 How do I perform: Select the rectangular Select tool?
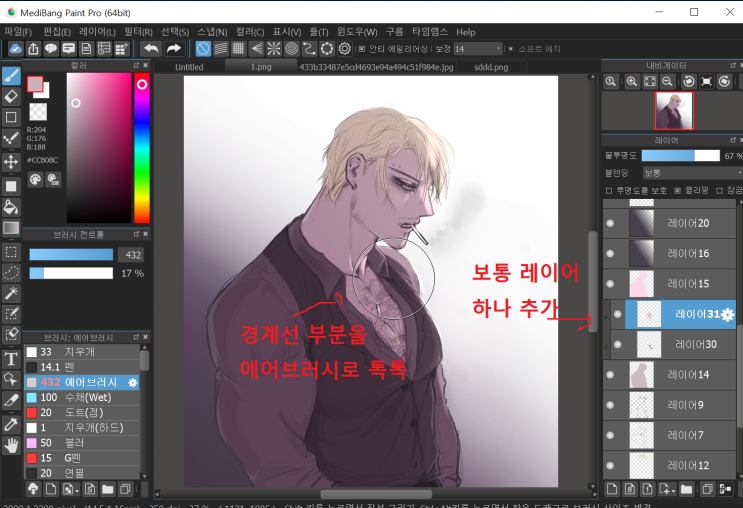coord(11,252)
